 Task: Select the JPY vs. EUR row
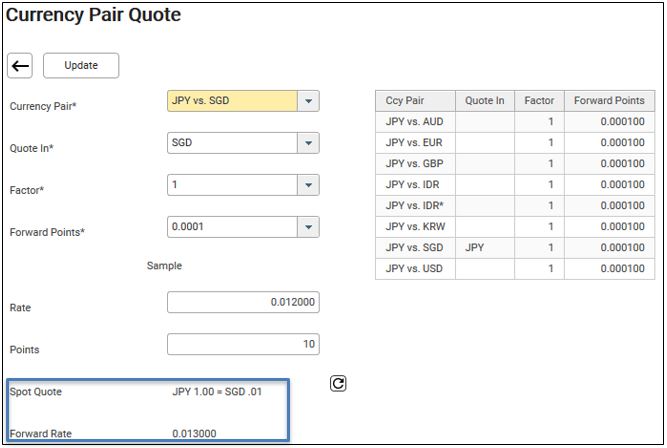(515, 143)
